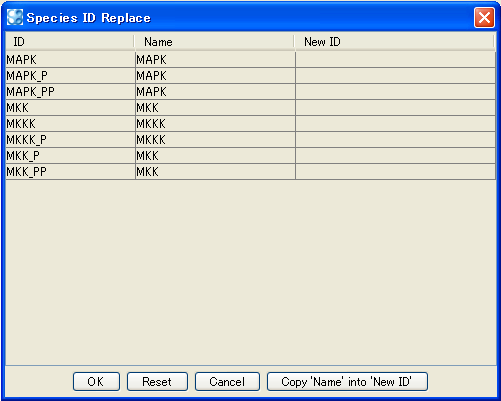Select the MKKK_P ID cell

[x=70, y=140]
